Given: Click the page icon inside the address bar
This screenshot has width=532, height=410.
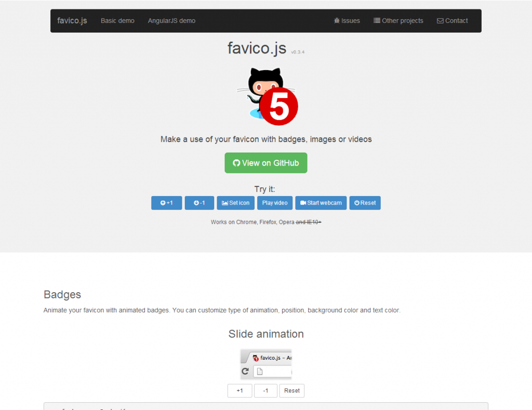Looking at the screenshot, I should click(260, 371).
